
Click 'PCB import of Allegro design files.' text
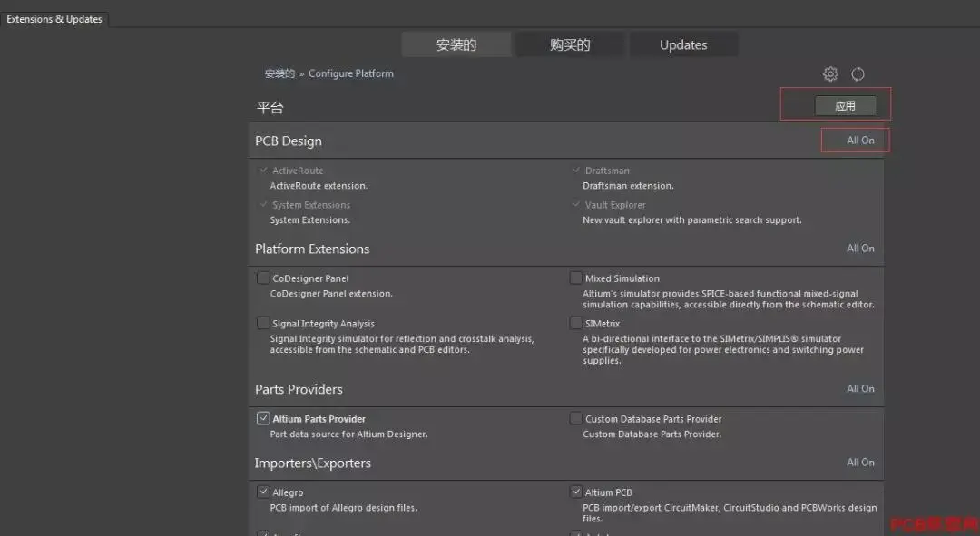(343, 508)
